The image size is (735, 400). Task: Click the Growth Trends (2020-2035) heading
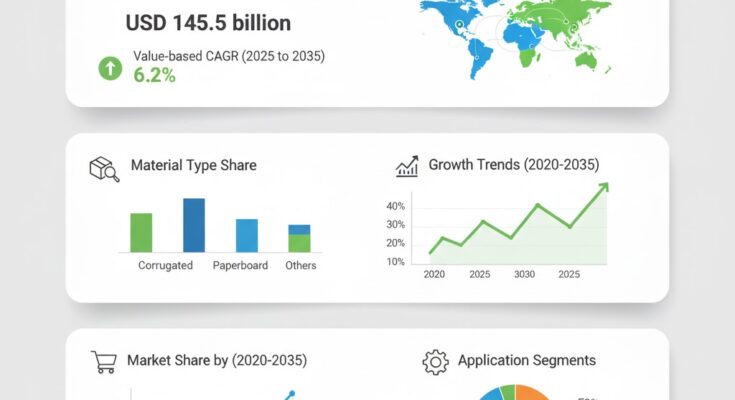coord(514,165)
